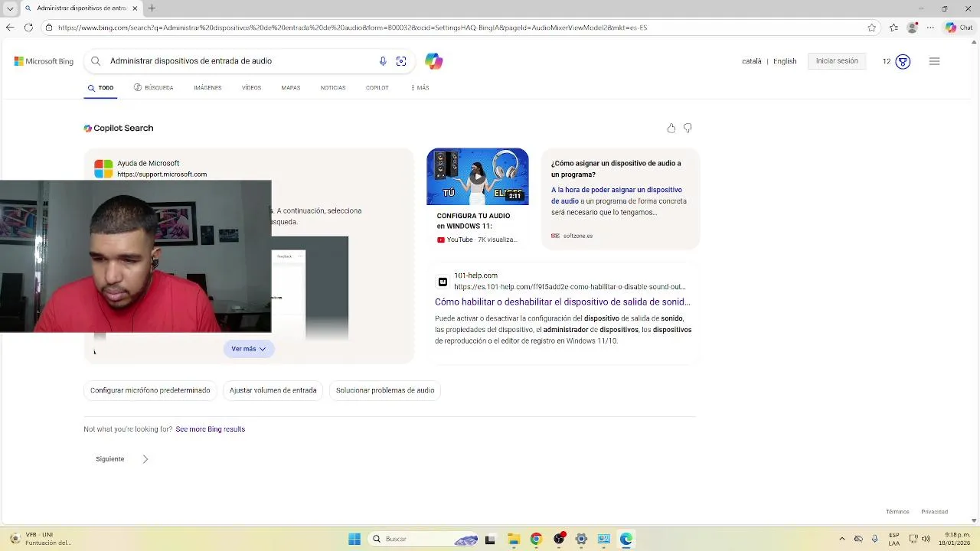Reload the page with refresh icon
The image size is (980, 551).
[x=28, y=28]
